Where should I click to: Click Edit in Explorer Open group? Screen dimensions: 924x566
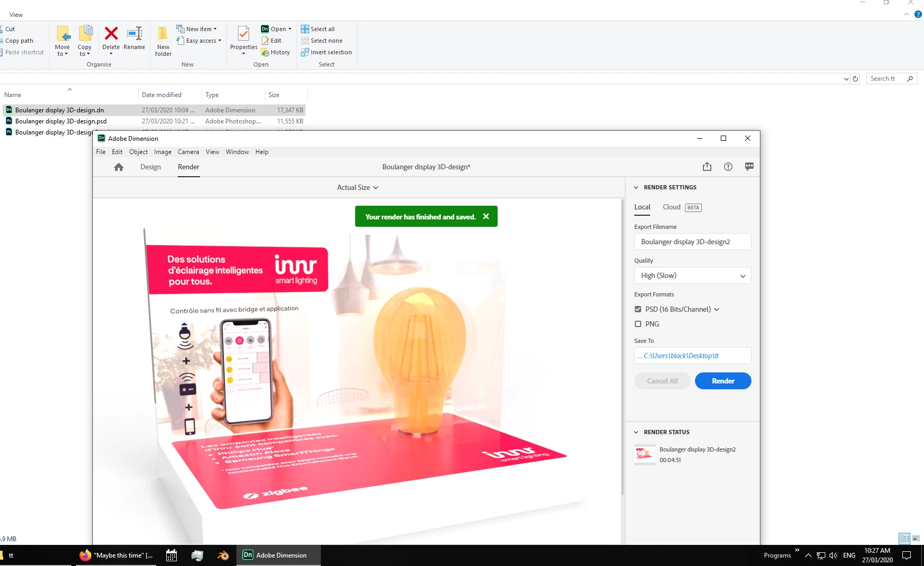(x=271, y=41)
